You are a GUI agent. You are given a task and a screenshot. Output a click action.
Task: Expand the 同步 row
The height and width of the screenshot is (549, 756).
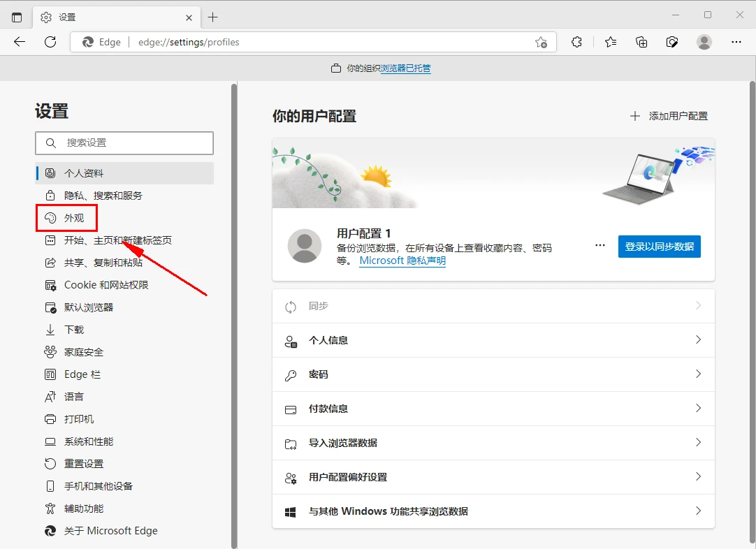pos(493,306)
